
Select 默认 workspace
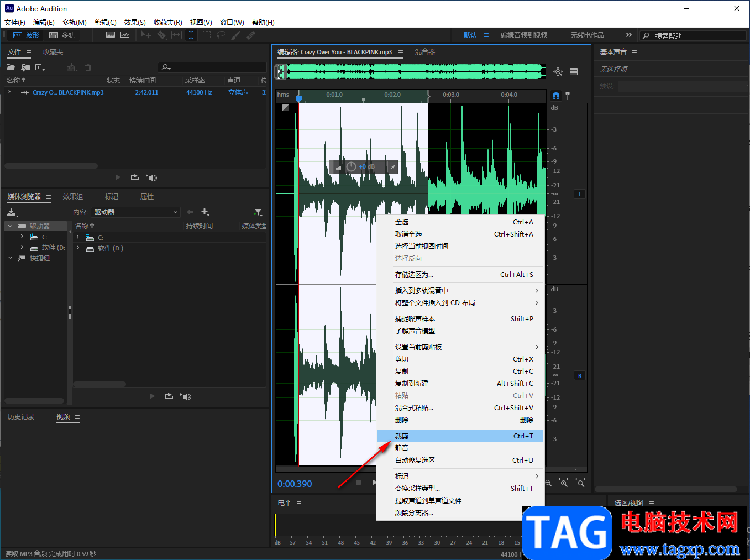coord(470,35)
